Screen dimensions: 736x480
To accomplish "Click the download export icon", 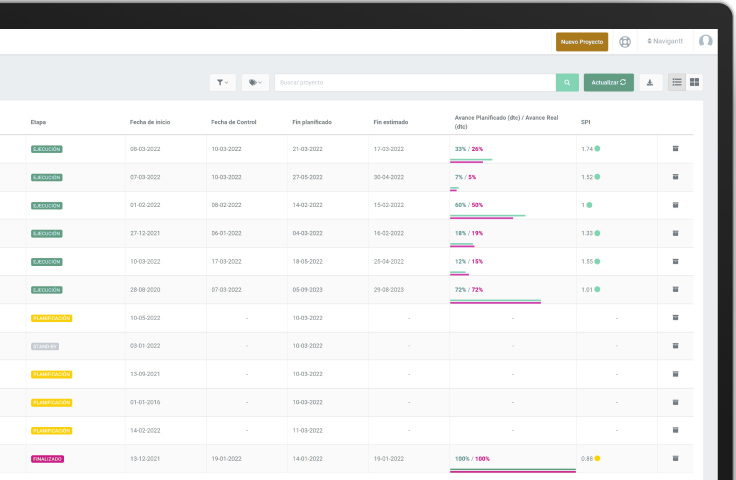I will click(651, 83).
